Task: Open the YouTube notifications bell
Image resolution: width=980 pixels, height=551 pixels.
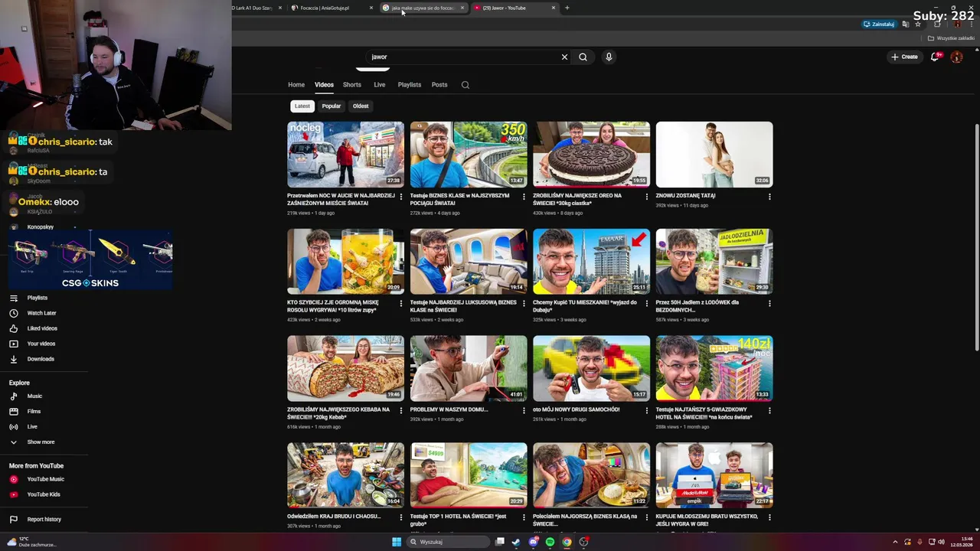Action: [x=935, y=57]
